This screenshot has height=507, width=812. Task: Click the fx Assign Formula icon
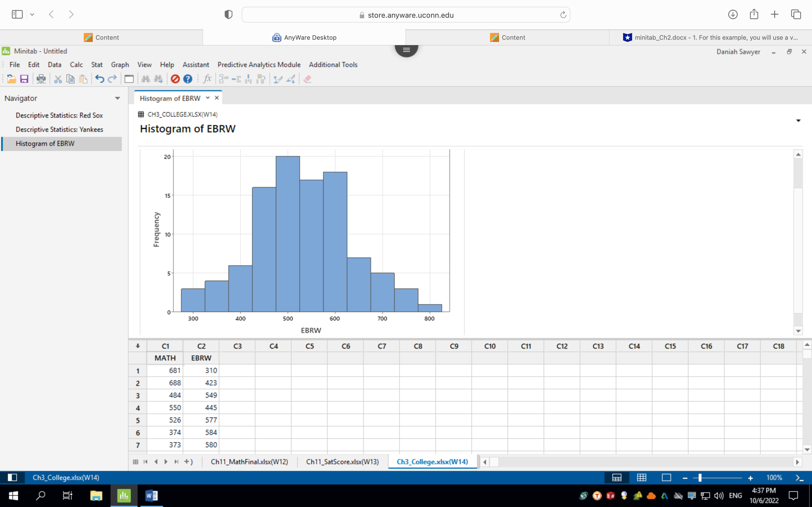207,79
